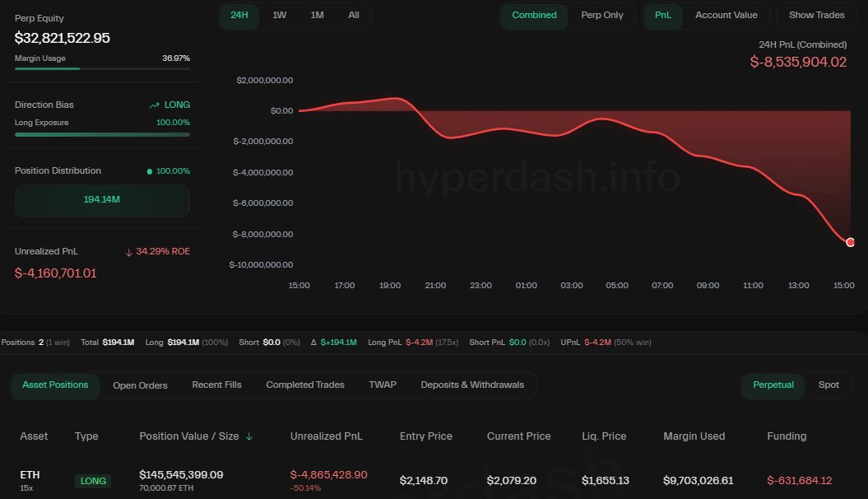Click the sort arrow on Position Value / Size

click(248, 436)
